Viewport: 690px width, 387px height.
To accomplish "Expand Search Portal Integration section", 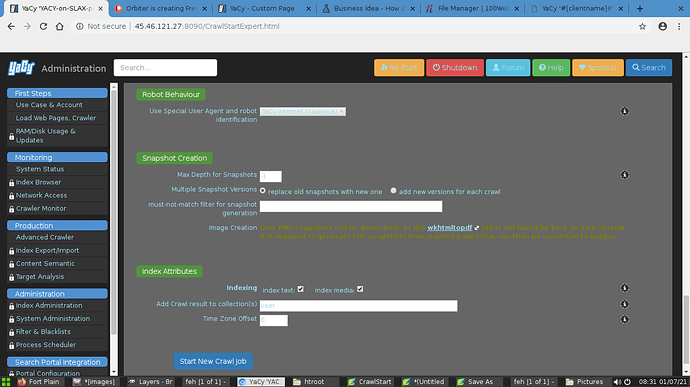I will [57, 362].
